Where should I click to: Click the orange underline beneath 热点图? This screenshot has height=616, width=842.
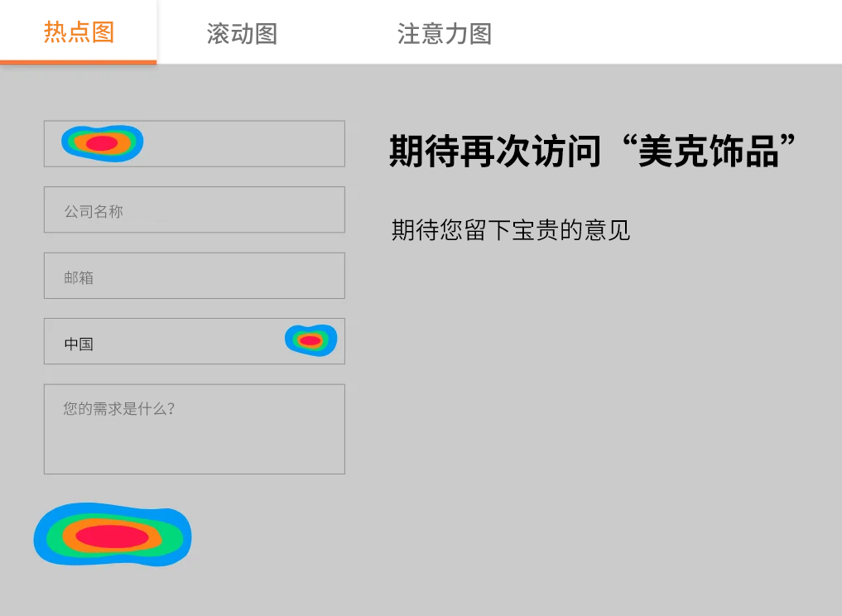pyautogui.click(x=79, y=62)
